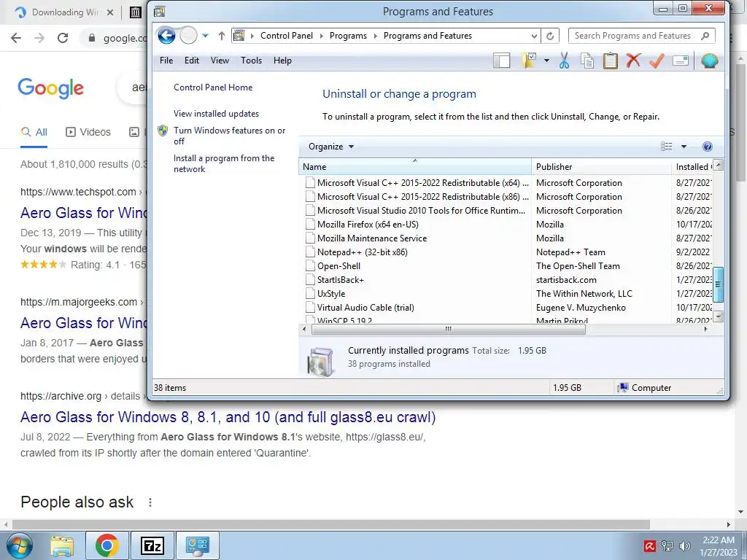Screen dimensions: 747x560
Task: Click the Copy toolbar icon
Action: 587,61
